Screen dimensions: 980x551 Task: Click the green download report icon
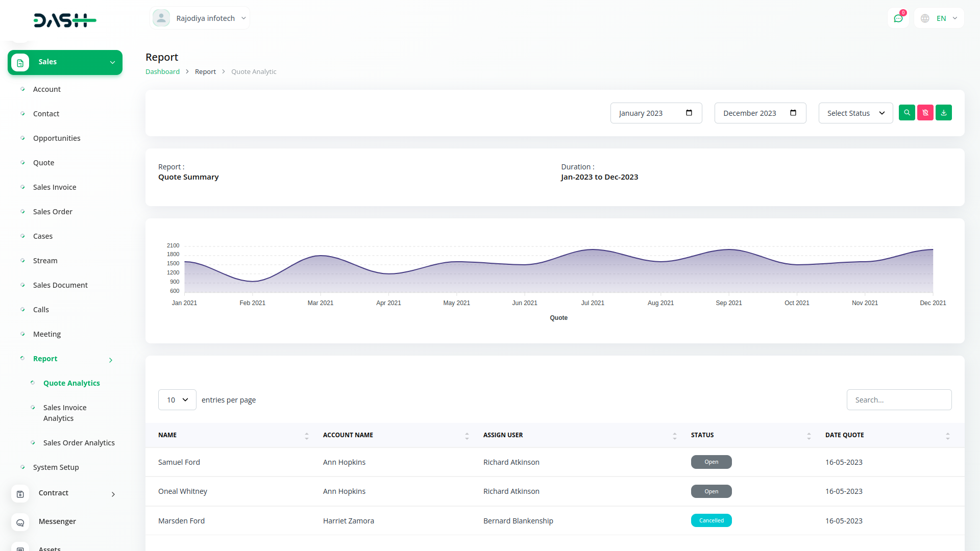click(x=943, y=113)
